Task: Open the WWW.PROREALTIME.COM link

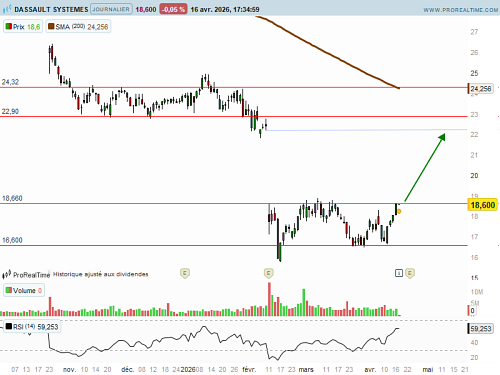Action: [x=461, y=10]
